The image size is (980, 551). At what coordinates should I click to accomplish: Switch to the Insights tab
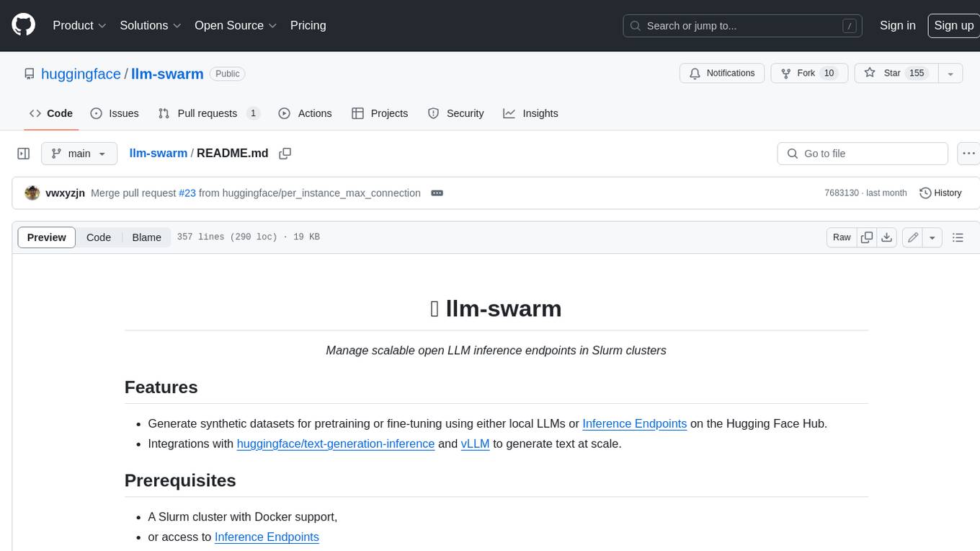click(530, 113)
